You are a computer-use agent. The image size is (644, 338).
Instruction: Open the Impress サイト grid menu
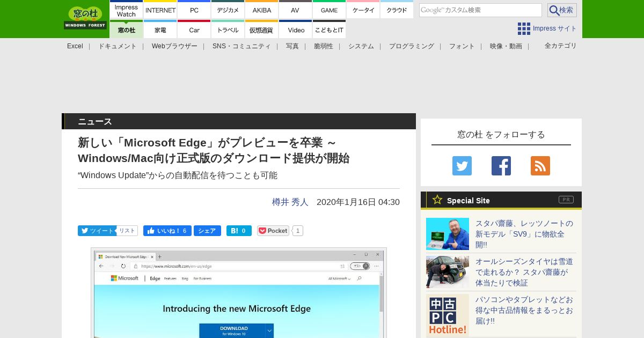pyautogui.click(x=547, y=28)
